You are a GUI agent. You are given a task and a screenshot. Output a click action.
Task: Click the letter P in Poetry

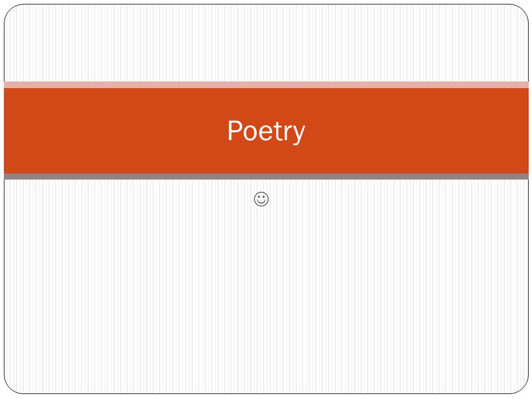click(x=235, y=130)
